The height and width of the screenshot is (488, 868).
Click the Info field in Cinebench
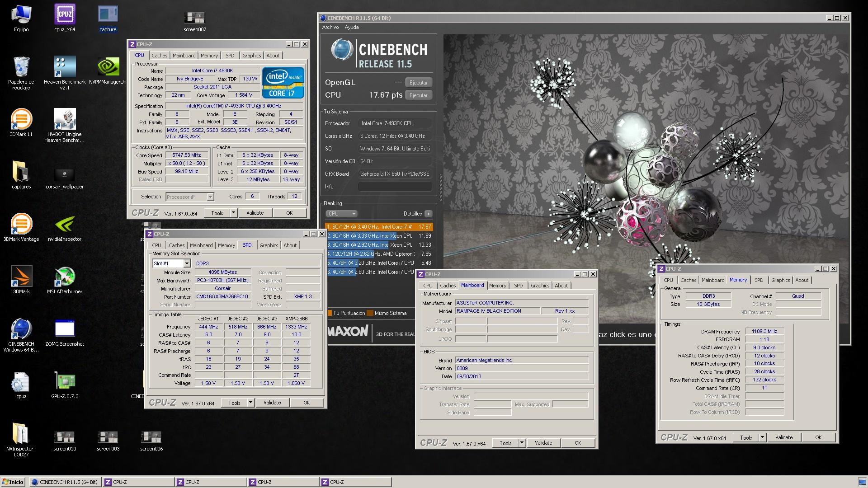(x=395, y=187)
